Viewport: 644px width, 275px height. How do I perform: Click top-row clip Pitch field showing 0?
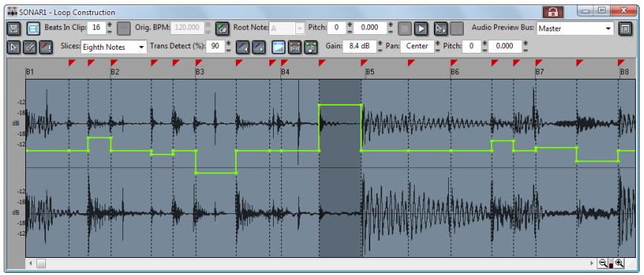(x=337, y=28)
